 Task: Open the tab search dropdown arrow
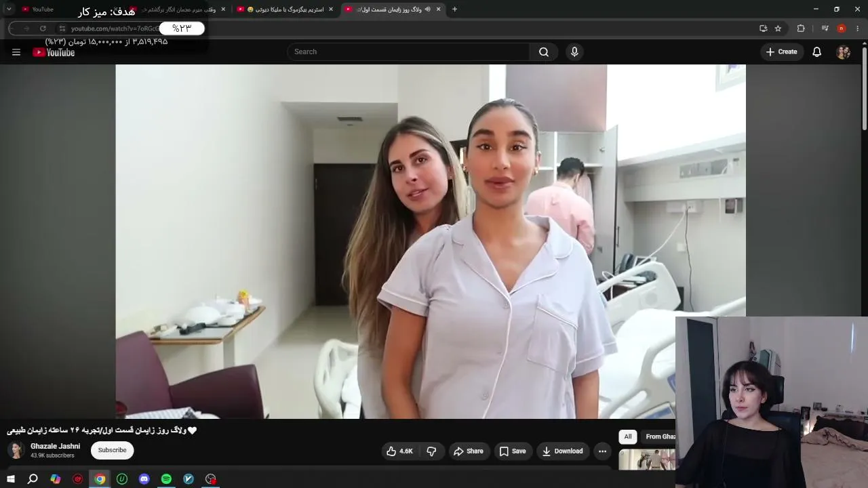coord(9,9)
